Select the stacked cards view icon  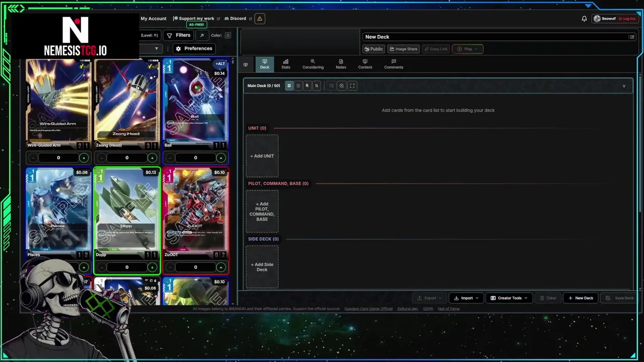click(307, 86)
